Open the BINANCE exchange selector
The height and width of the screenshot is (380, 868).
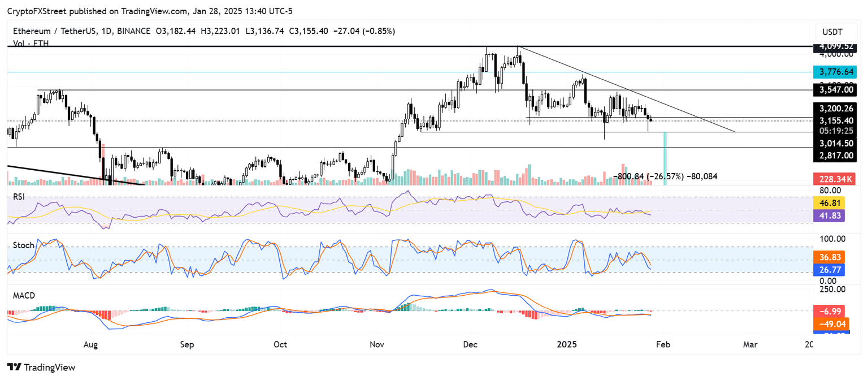tap(133, 31)
